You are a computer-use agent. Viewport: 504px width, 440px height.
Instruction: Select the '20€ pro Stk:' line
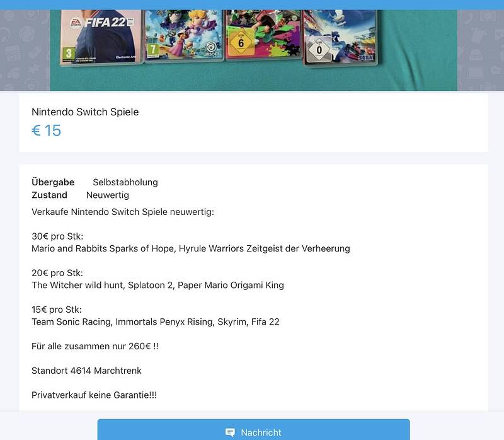[57, 273]
